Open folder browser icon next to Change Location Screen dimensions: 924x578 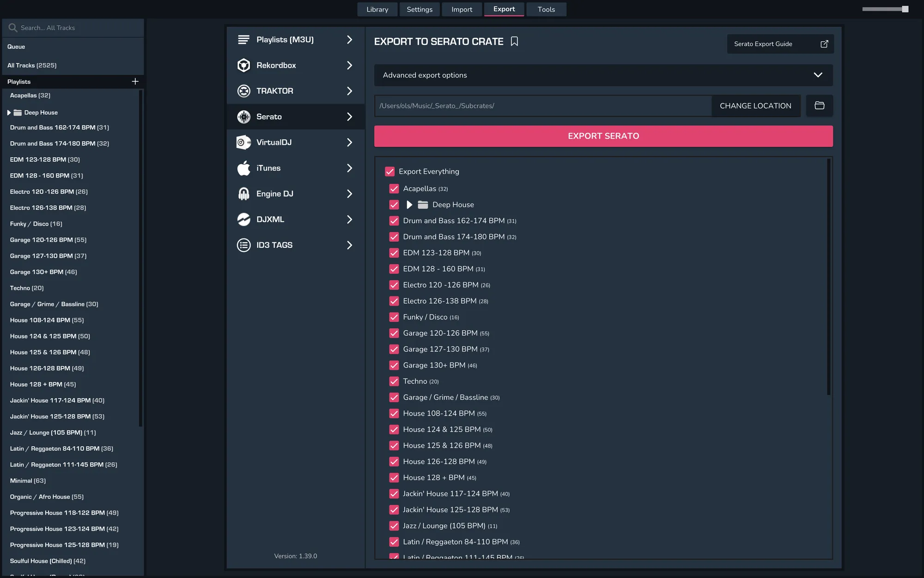[x=819, y=105]
